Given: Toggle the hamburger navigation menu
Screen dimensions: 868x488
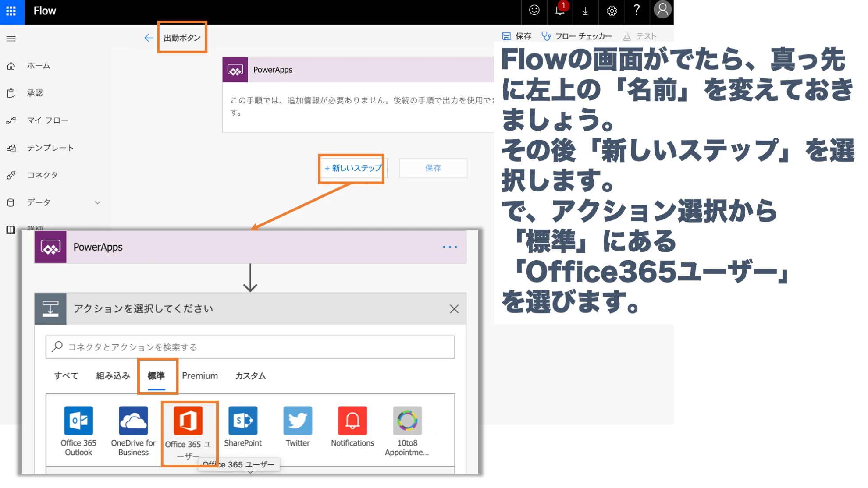Looking at the screenshot, I should point(11,39).
